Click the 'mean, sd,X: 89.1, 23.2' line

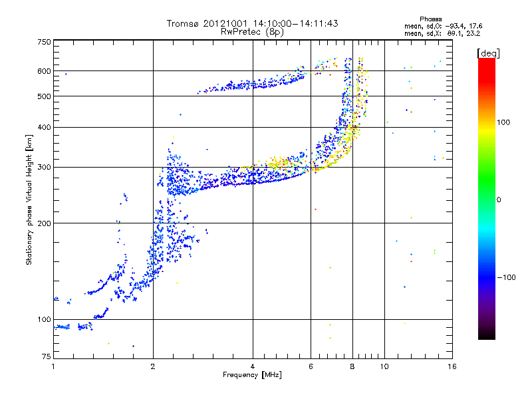pos(442,34)
